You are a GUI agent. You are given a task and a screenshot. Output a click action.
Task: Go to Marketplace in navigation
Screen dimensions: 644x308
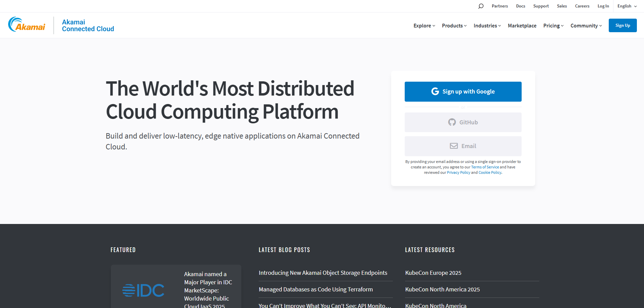522,26
